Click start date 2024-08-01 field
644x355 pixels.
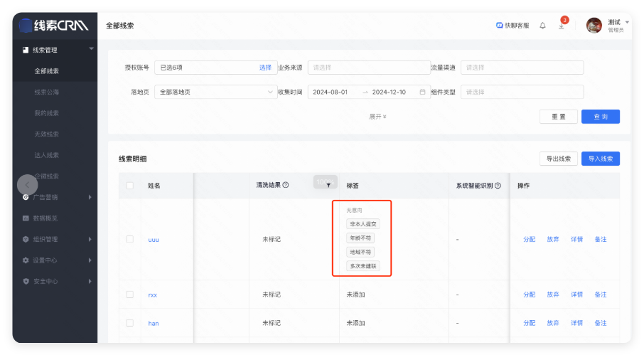tap(331, 92)
